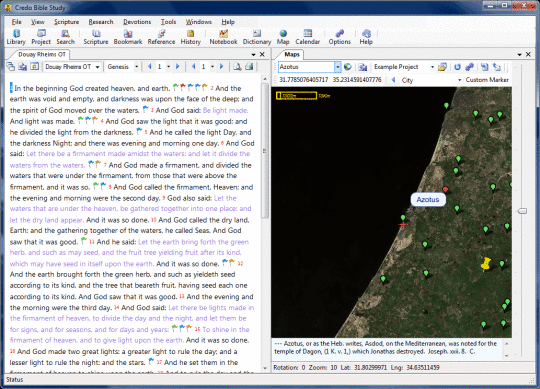This screenshot has width=540, height=389.
Task: Select the Maps tab
Action: (292, 54)
